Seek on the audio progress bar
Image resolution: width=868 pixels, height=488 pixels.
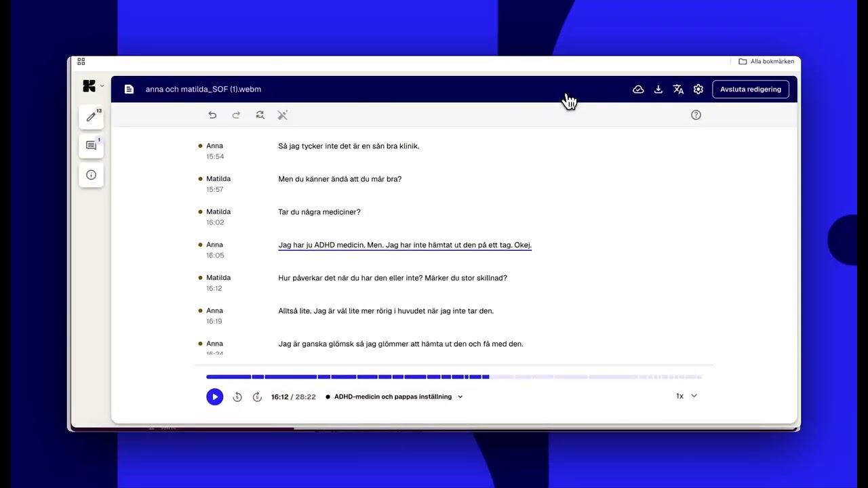click(454, 377)
